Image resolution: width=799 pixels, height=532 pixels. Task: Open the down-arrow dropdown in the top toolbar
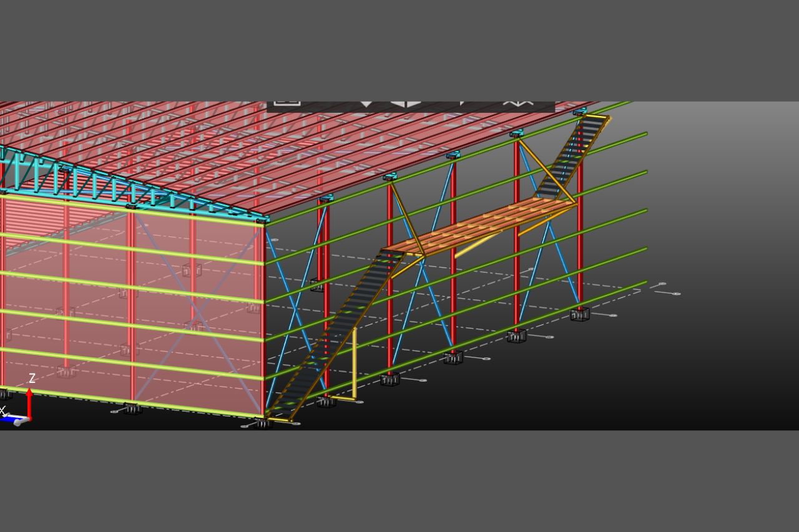click(366, 104)
